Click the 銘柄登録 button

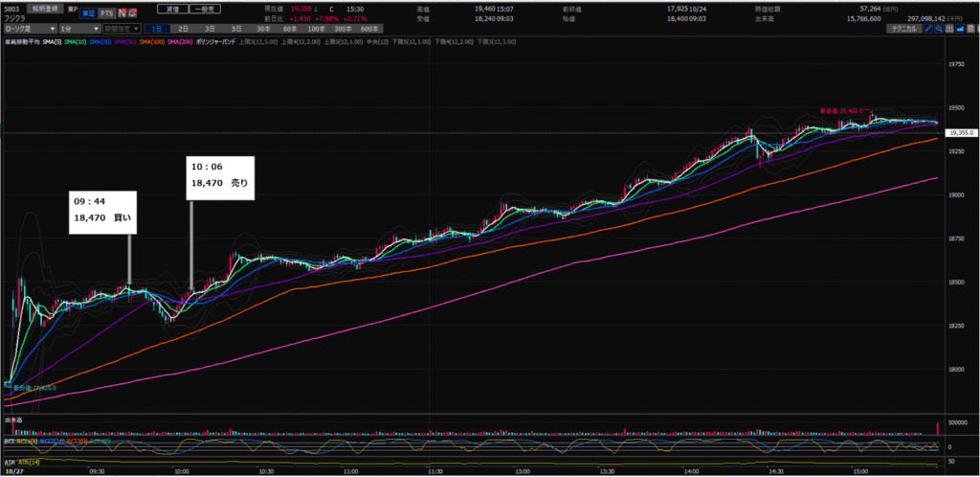pyautogui.click(x=45, y=8)
